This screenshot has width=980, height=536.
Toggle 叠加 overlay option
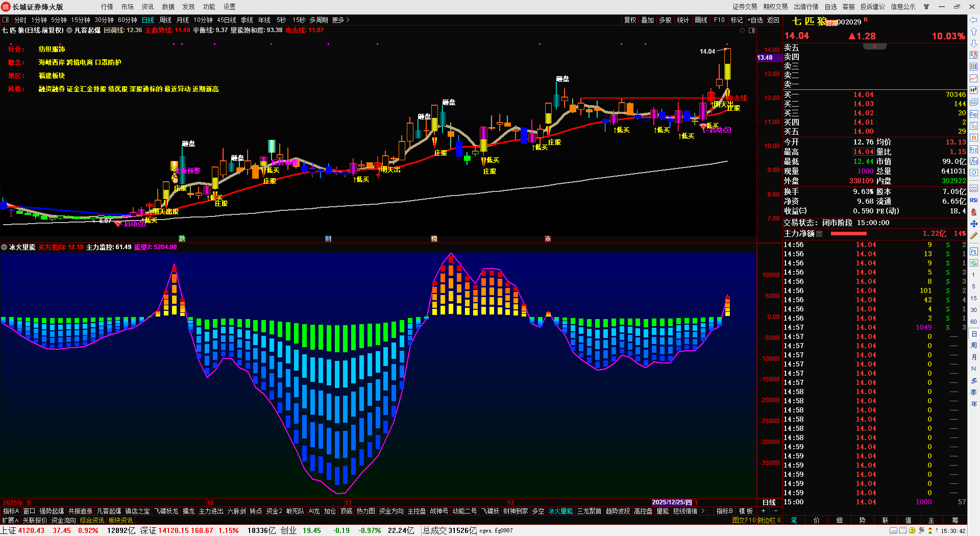click(648, 20)
